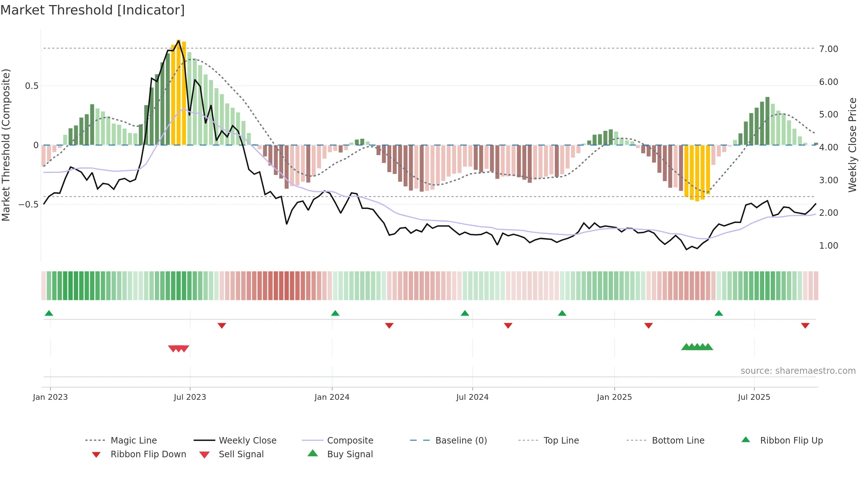This screenshot has height=488, width=868.
Task: Click the Ribbon Flip Up marker near May 2025
Action: click(x=719, y=313)
